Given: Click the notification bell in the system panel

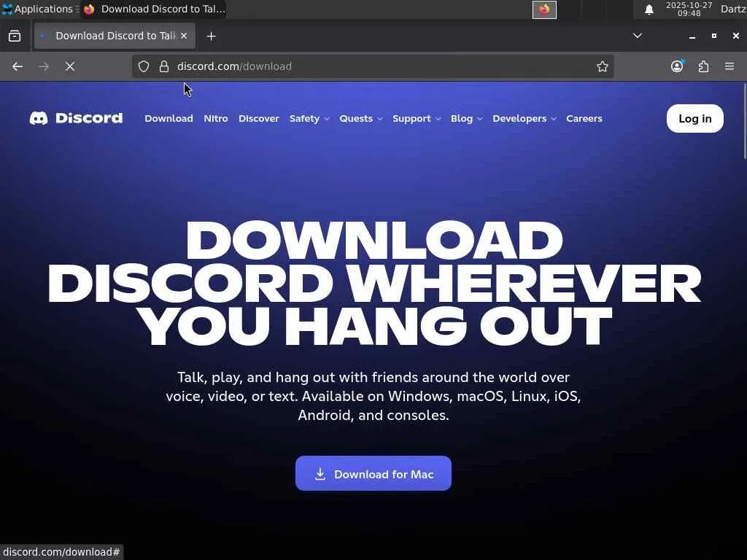Looking at the screenshot, I should (649, 9).
